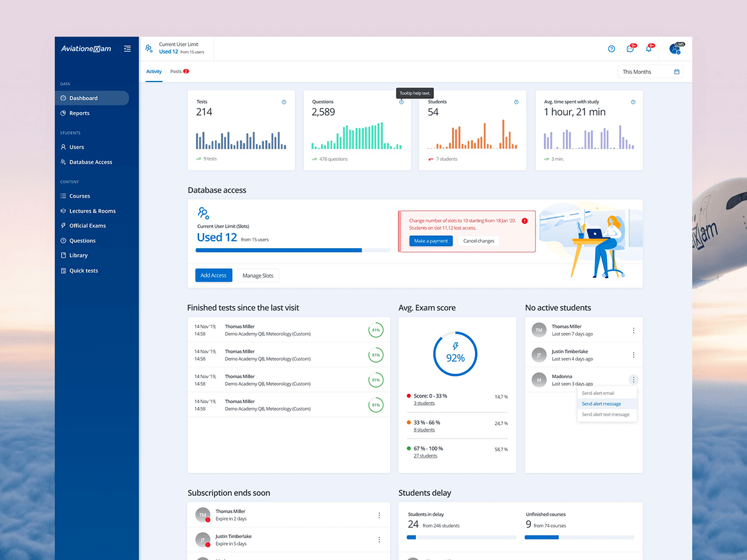747x560 pixels.
Task: Click the info icon on Students card
Action: coord(516,102)
